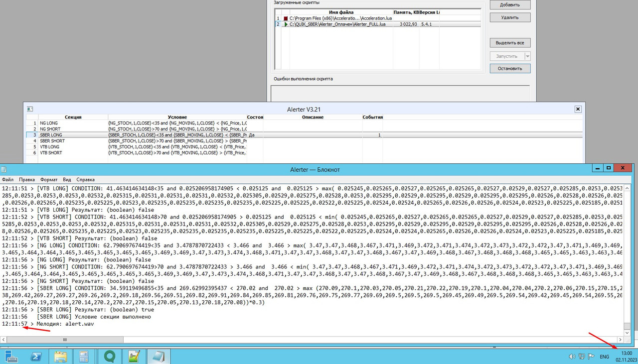Image resolution: width=638 pixels, height=364 pixels.
Task: Click the Имя файла column header
Action: [341, 12]
